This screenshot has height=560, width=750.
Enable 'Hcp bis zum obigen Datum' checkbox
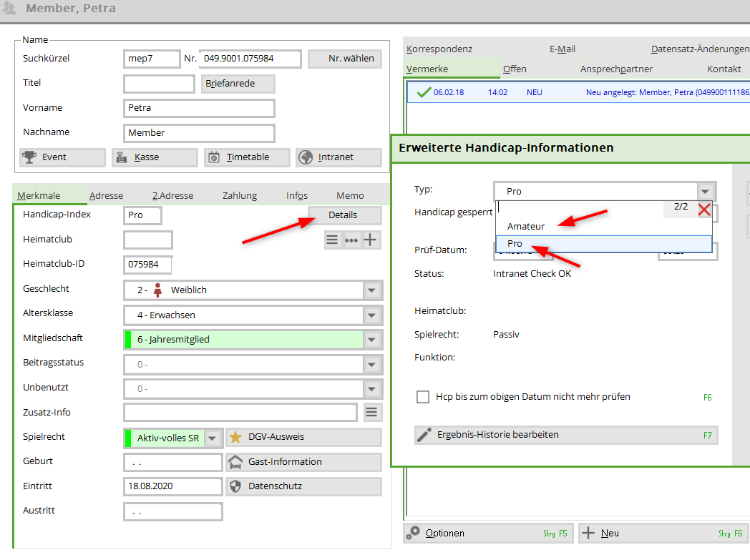pos(423,397)
